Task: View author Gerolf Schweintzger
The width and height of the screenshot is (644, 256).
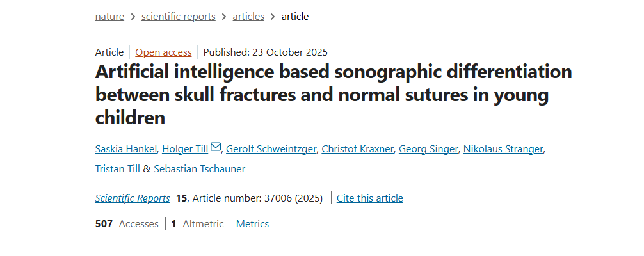Action: [271, 149]
